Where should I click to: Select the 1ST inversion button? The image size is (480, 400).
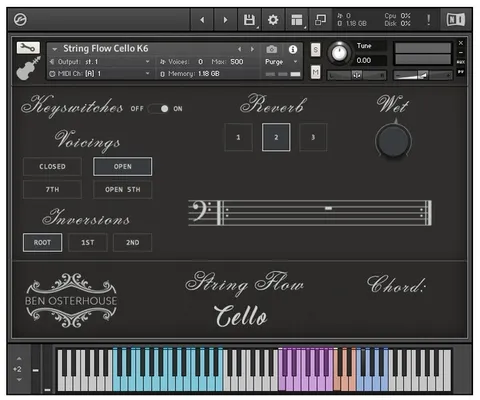coord(88,243)
